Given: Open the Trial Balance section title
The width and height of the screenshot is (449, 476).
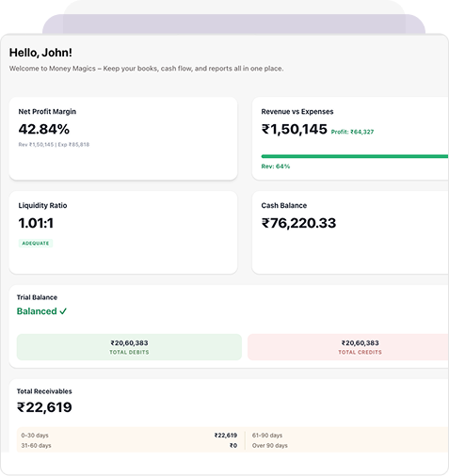Looking at the screenshot, I should (37, 297).
